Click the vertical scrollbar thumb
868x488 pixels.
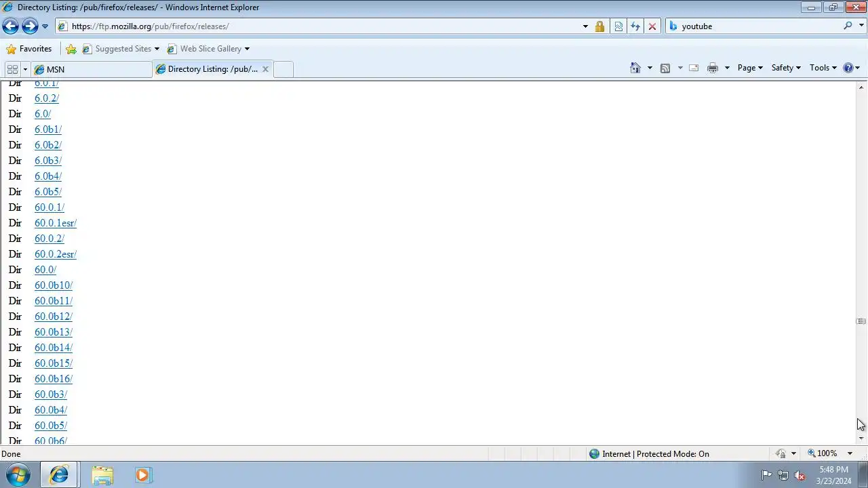click(x=861, y=321)
